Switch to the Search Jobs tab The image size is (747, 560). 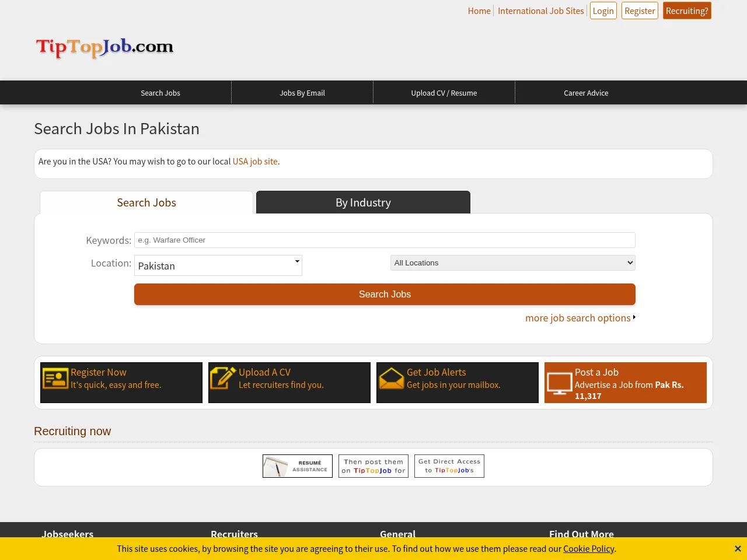[x=146, y=202]
